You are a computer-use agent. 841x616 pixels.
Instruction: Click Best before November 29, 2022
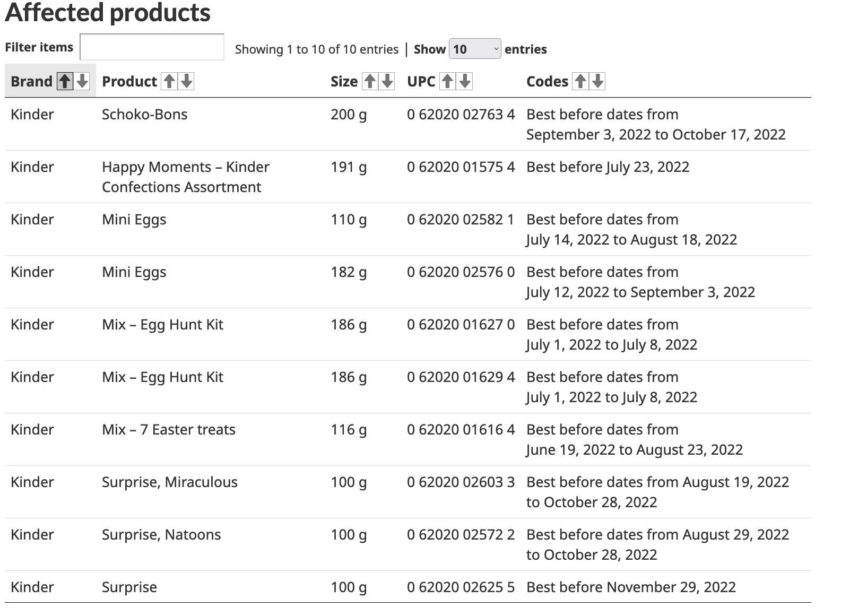click(631, 587)
